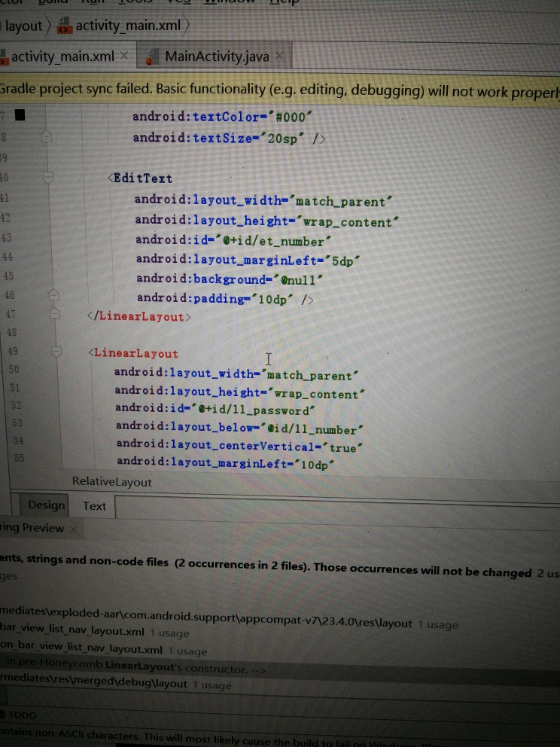Collapse the LinearLayout fold at line 49
The height and width of the screenshot is (747, 560).
point(56,352)
